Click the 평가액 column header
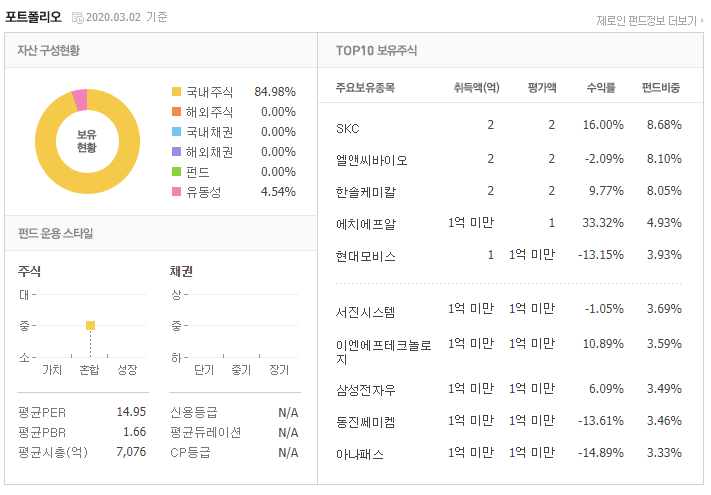This screenshot has width=711, height=495. (x=542, y=87)
